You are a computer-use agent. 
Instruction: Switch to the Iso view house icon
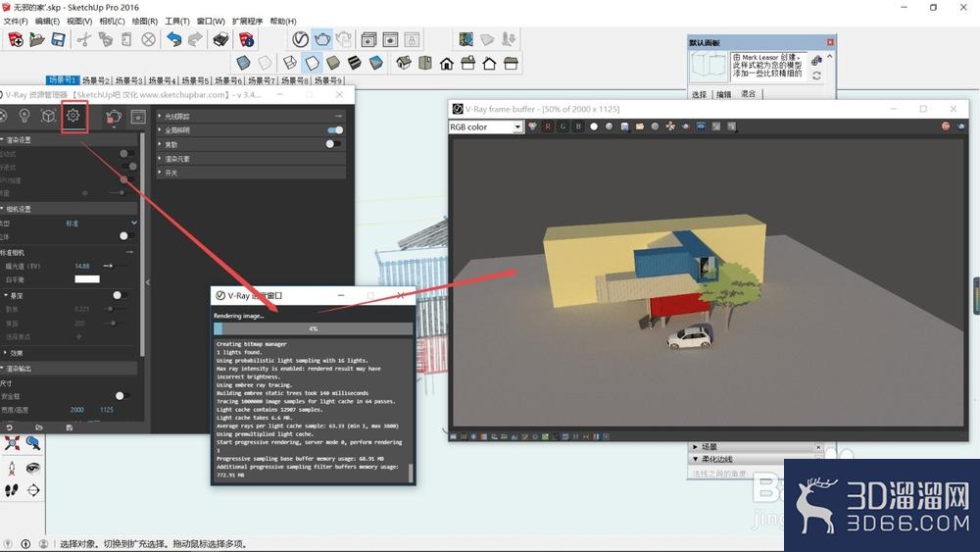[404, 63]
